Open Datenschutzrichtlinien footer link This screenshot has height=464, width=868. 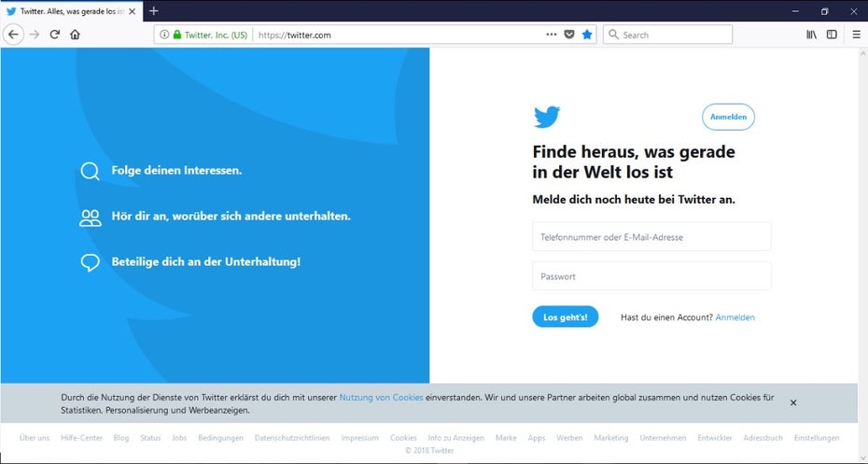click(292, 438)
